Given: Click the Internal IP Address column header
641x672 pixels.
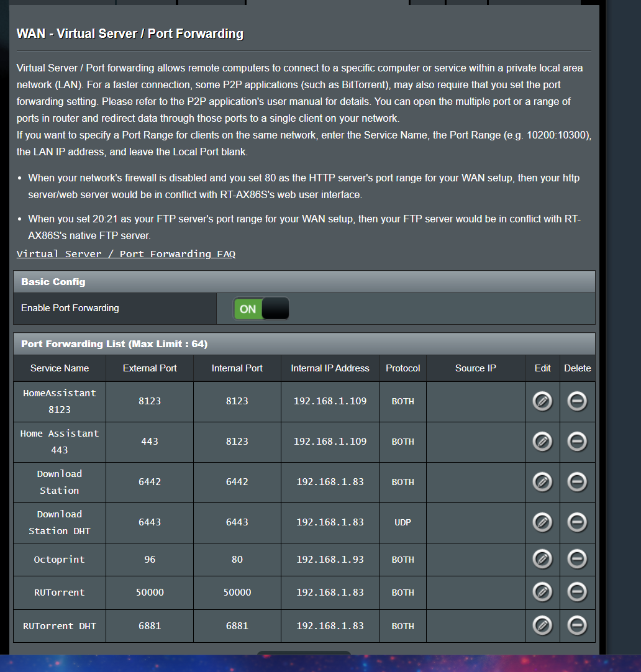Looking at the screenshot, I should [x=330, y=368].
